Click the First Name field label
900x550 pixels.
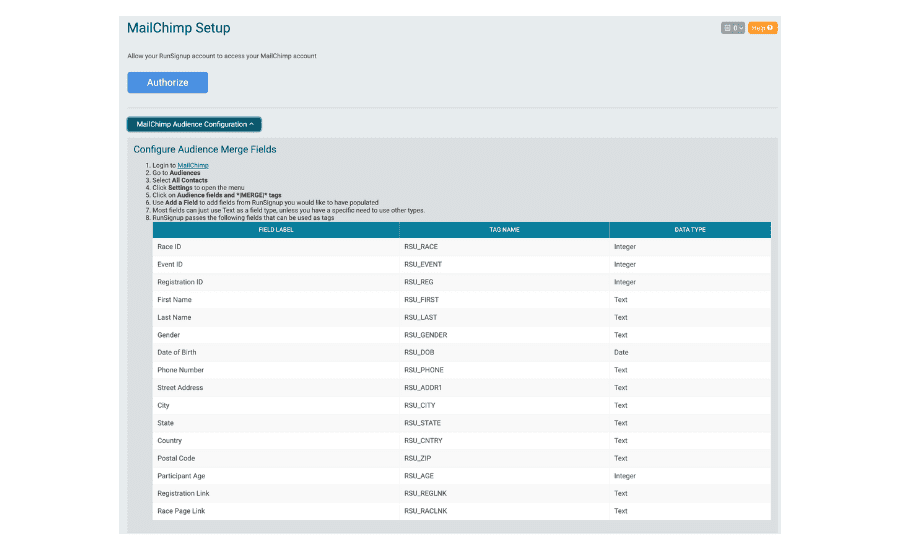[174, 300]
